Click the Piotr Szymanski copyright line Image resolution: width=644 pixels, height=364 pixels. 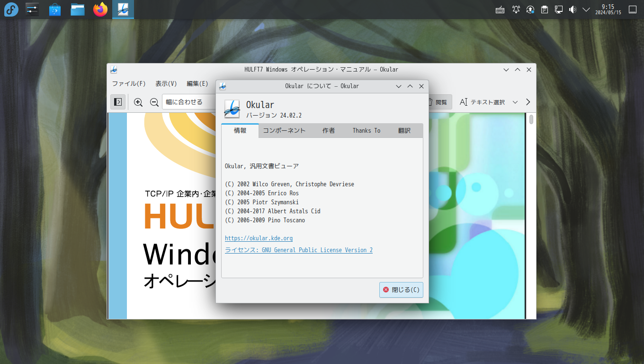[x=262, y=202]
